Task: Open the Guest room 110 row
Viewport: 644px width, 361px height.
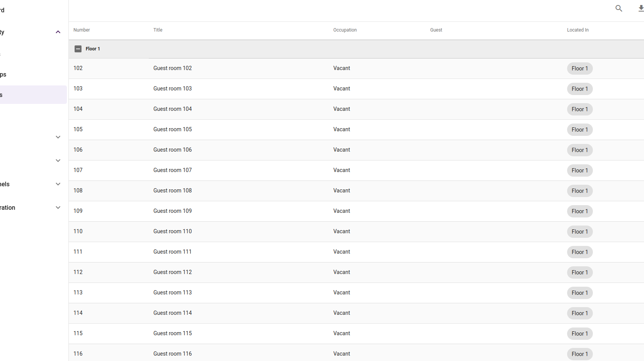Action: point(173,232)
